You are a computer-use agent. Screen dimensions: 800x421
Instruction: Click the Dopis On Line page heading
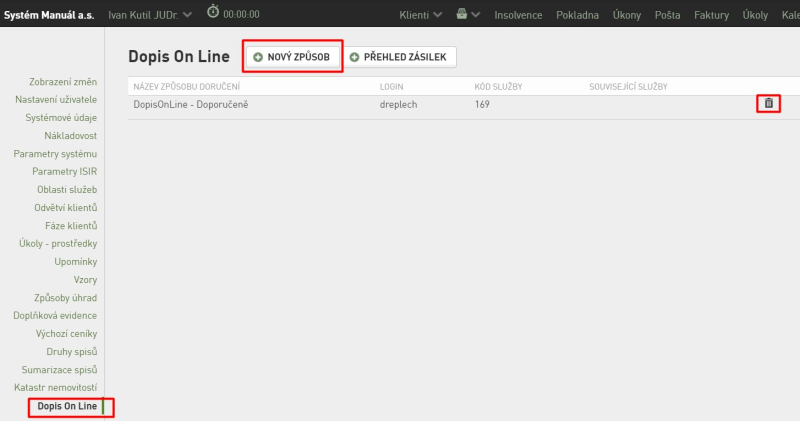[179, 56]
